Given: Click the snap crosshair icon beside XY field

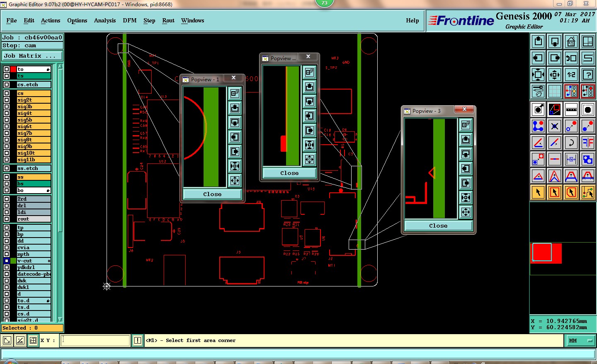Looking at the screenshot, I should pos(33,341).
